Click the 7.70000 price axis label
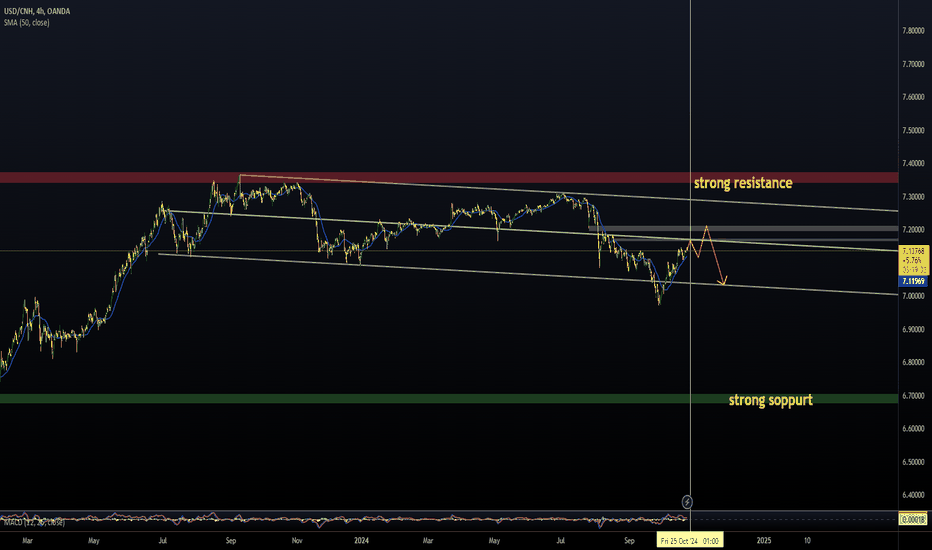Screen dimensions: 932x550 coord(913,64)
